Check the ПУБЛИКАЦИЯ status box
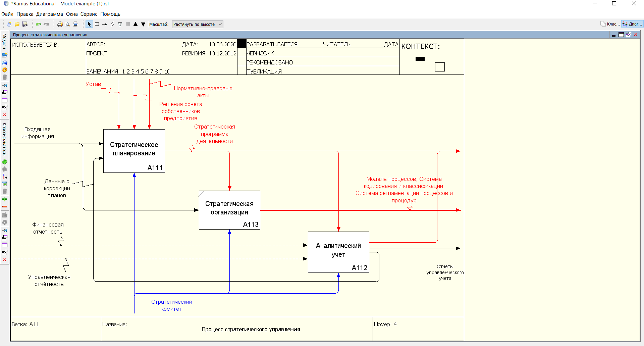Screen dimensions: 644x346 pos(241,71)
